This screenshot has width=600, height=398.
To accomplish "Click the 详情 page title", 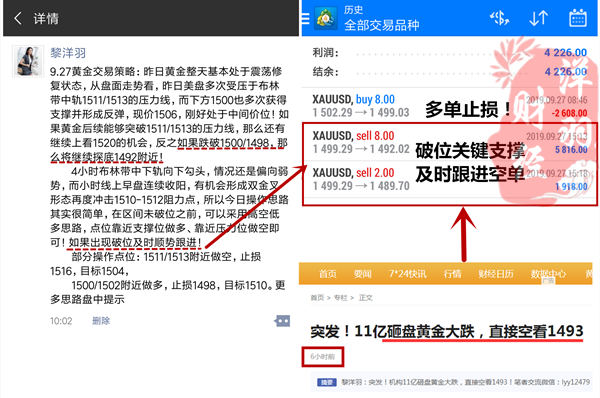I will coord(46,18).
